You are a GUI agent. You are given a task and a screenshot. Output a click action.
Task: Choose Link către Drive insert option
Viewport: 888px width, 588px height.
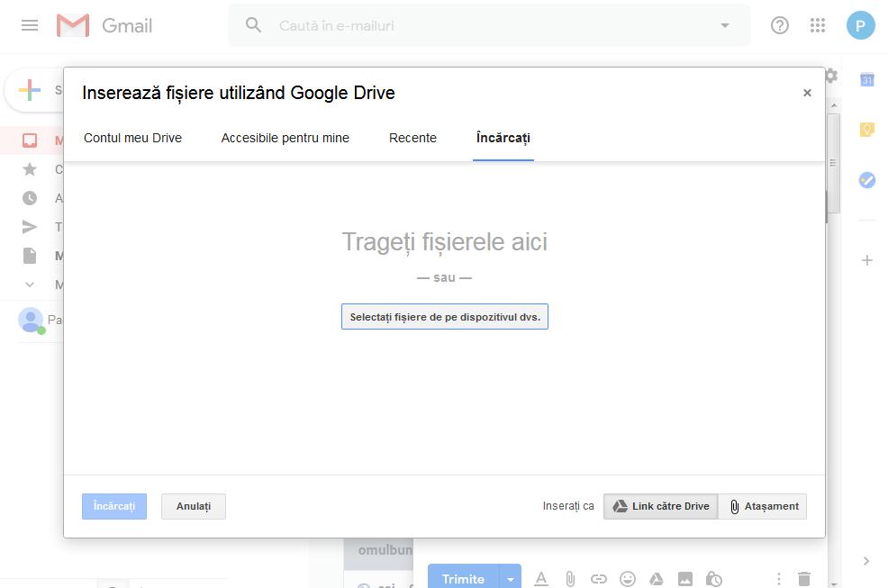[661, 506]
